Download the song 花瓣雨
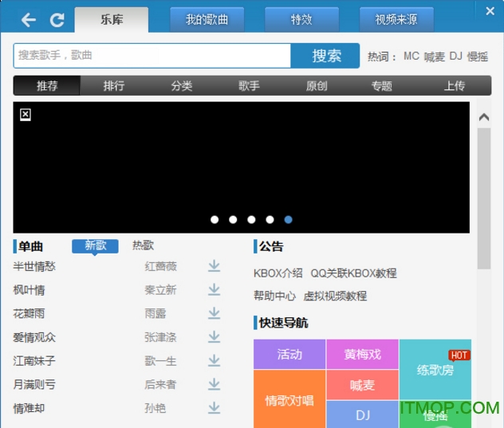The image size is (504, 428). (x=214, y=313)
